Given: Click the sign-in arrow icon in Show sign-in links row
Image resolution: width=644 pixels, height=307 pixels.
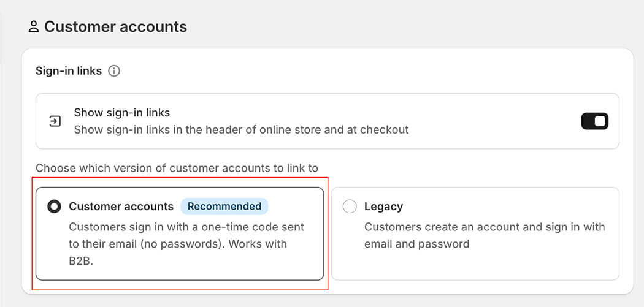Looking at the screenshot, I should click(55, 121).
